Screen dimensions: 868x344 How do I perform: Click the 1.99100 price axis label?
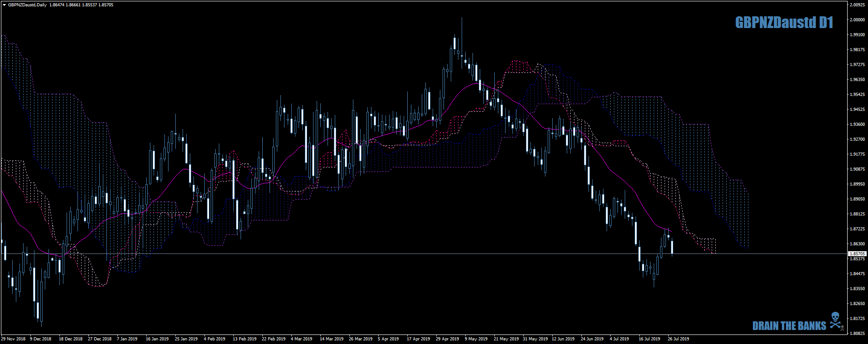click(x=857, y=35)
